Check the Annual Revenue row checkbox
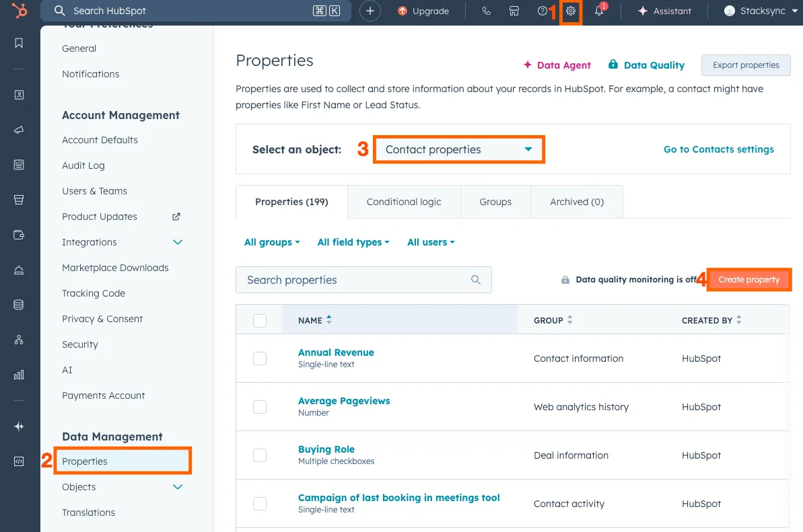This screenshot has width=803, height=532. click(x=260, y=358)
